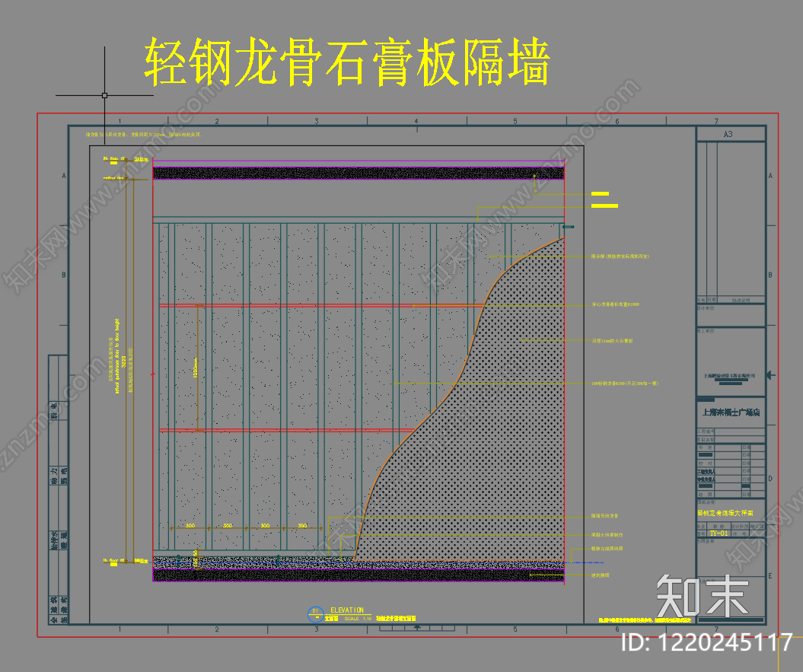Viewport: 803px width, 672px height.
Task: Click row letter E on the right border
Action: (x=770, y=575)
